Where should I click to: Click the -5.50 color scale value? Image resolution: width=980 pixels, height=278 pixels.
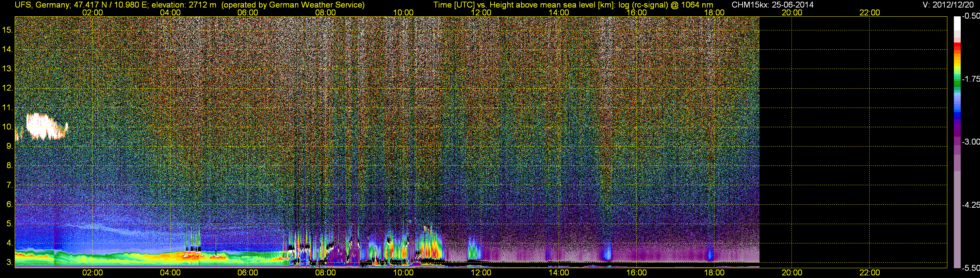pyautogui.click(x=971, y=268)
